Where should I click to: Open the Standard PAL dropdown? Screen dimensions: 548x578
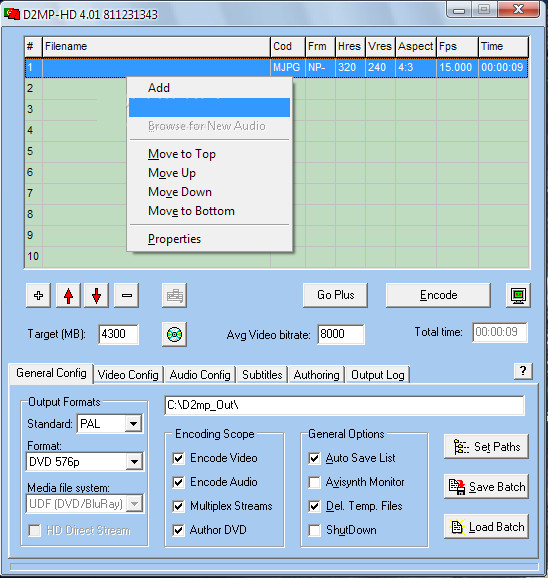[x=133, y=424]
